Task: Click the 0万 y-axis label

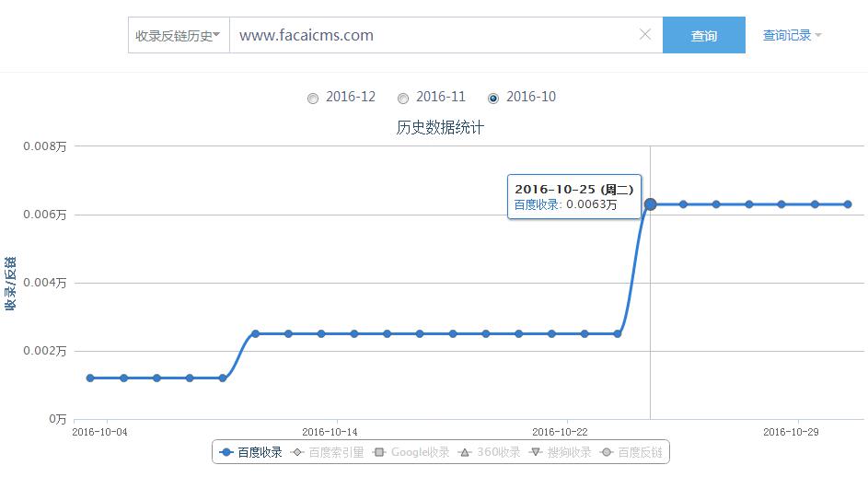Action: pyautogui.click(x=58, y=419)
